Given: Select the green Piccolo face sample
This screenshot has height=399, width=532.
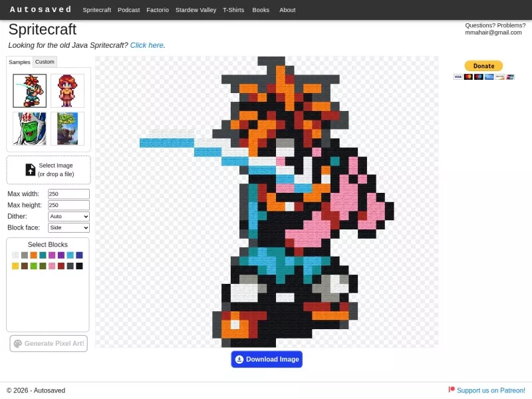Looking at the screenshot, I should [29, 128].
